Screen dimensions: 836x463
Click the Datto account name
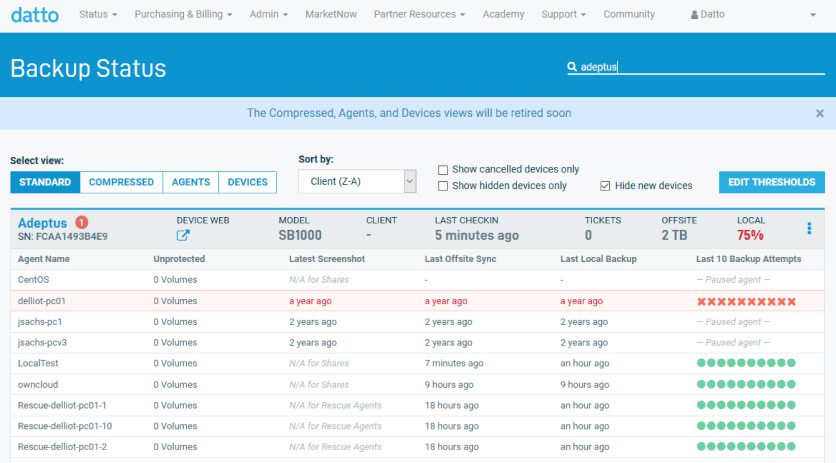[x=712, y=14]
